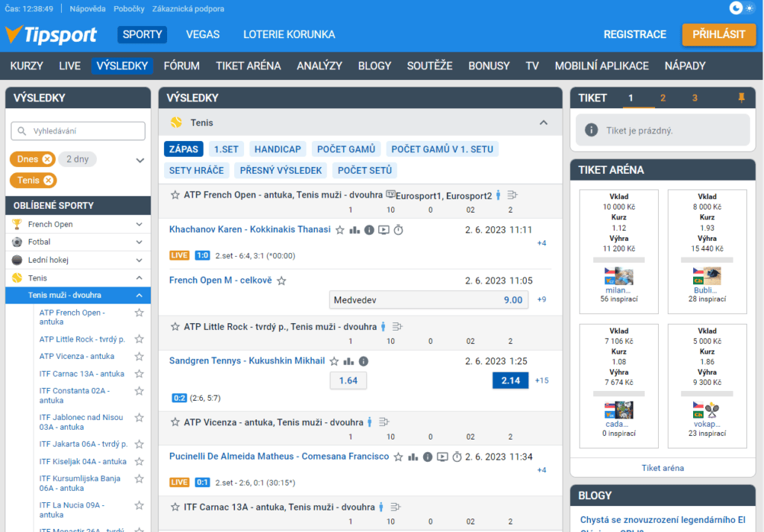Collapse Tenis sport section in sidebar
This screenshot has width=764, height=532.
[x=139, y=278]
